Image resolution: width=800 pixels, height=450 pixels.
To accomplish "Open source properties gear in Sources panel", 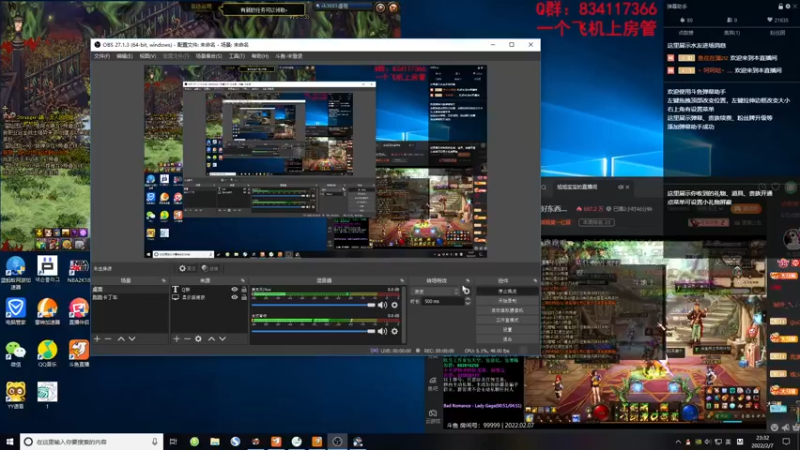I will [198, 339].
